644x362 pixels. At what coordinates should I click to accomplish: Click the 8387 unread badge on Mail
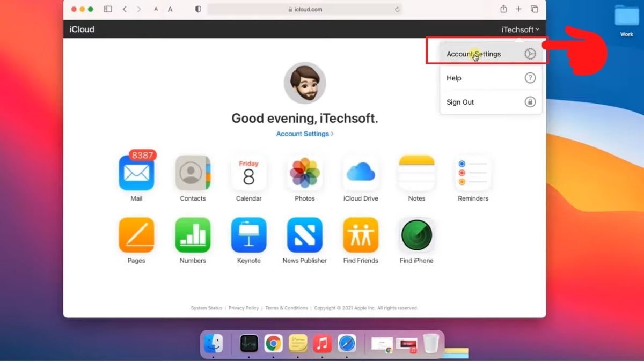click(x=143, y=155)
